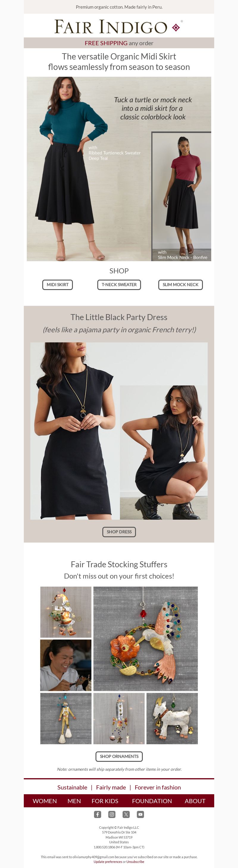Click the Fair Indigo logo
This screenshot has width=238, height=868.
(119, 26)
